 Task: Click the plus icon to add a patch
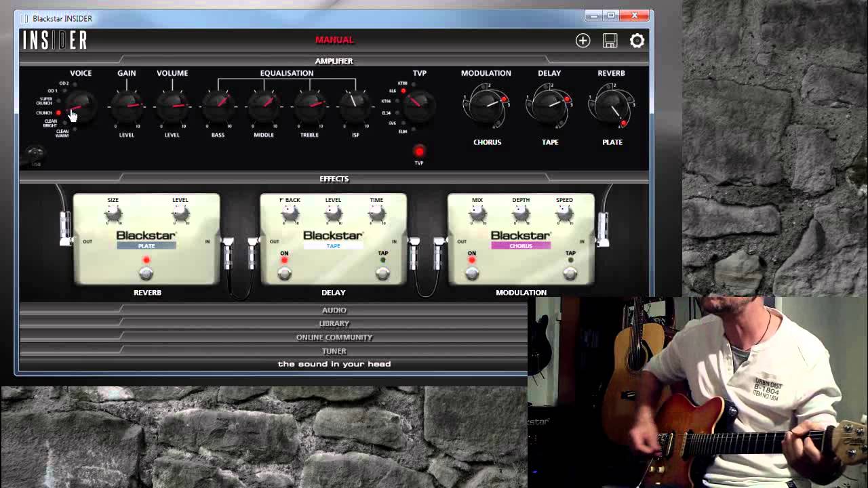point(583,41)
